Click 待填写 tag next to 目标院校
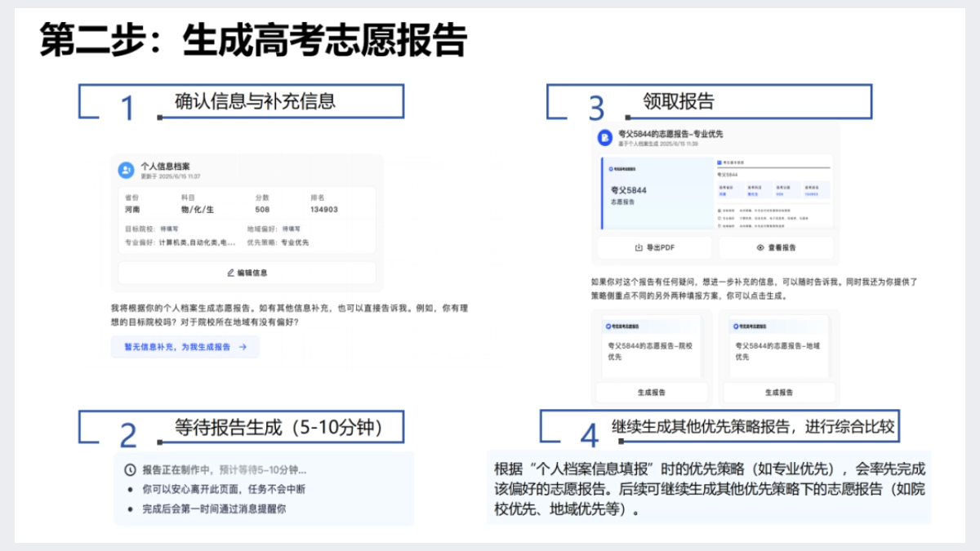 pos(170,229)
